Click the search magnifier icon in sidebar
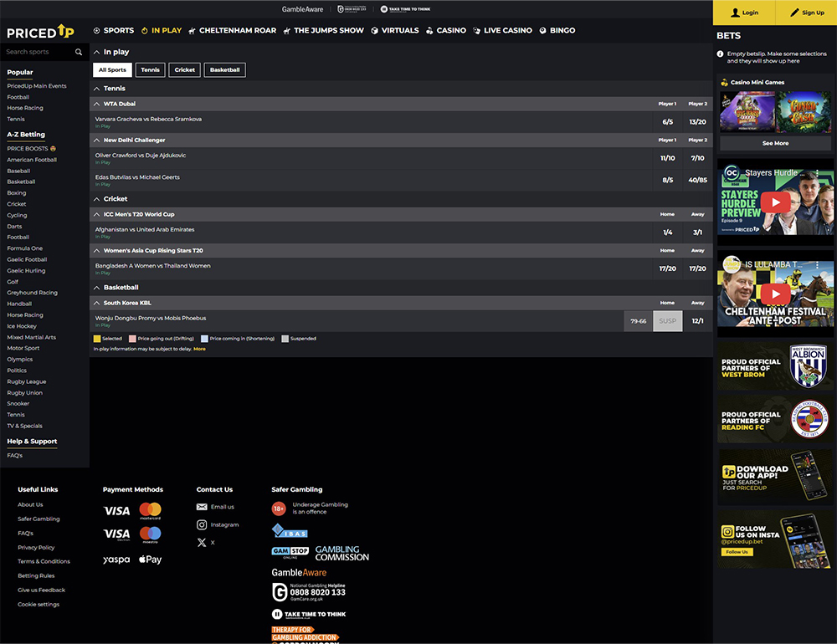Viewport: 837px width, 644px height. [79, 52]
